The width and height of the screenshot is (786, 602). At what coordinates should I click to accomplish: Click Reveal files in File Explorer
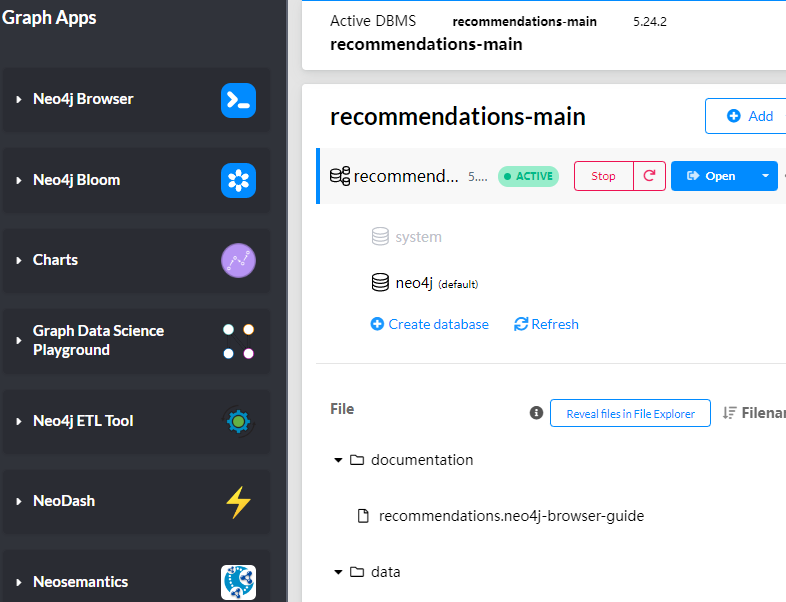click(630, 413)
